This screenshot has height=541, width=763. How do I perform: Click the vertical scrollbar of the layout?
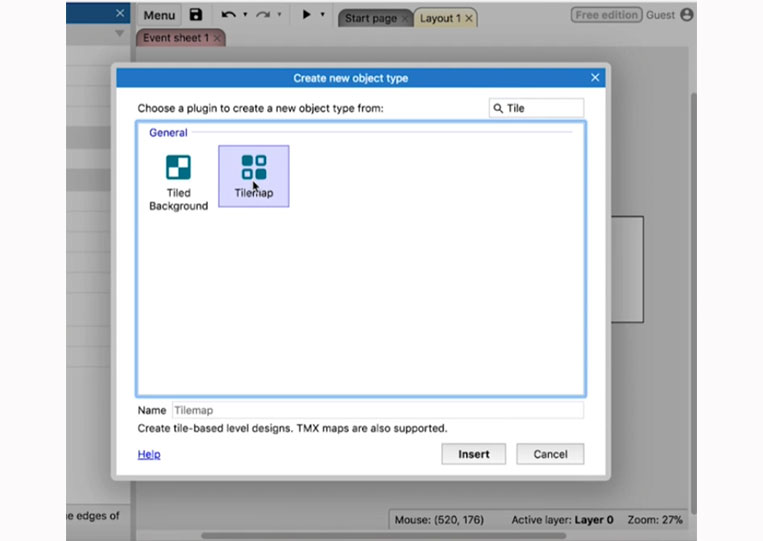coord(693,304)
